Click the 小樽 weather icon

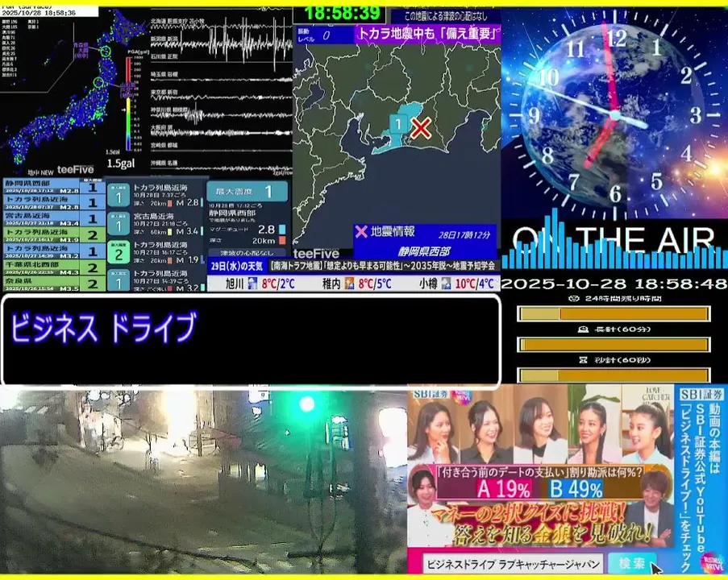pos(446,284)
